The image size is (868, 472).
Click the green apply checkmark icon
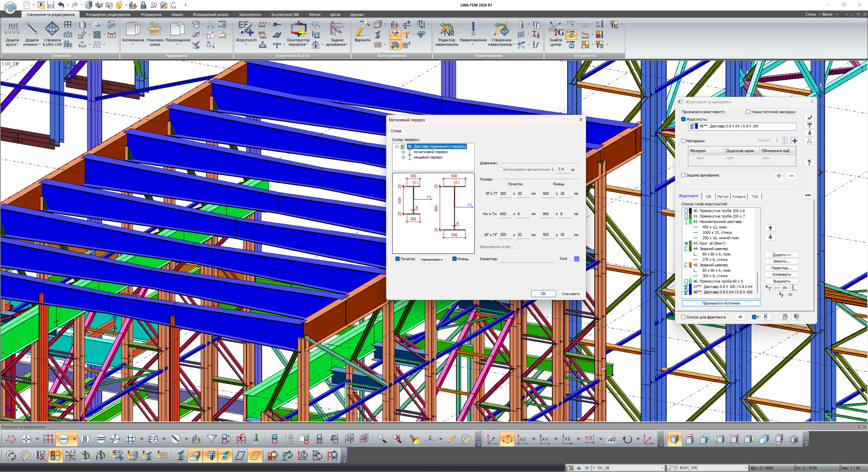pos(809,118)
